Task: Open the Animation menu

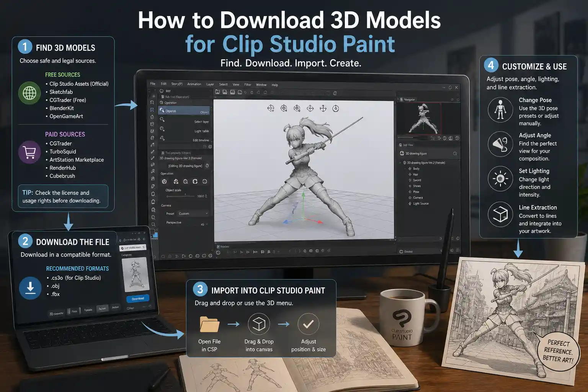Action: pos(194,84)
